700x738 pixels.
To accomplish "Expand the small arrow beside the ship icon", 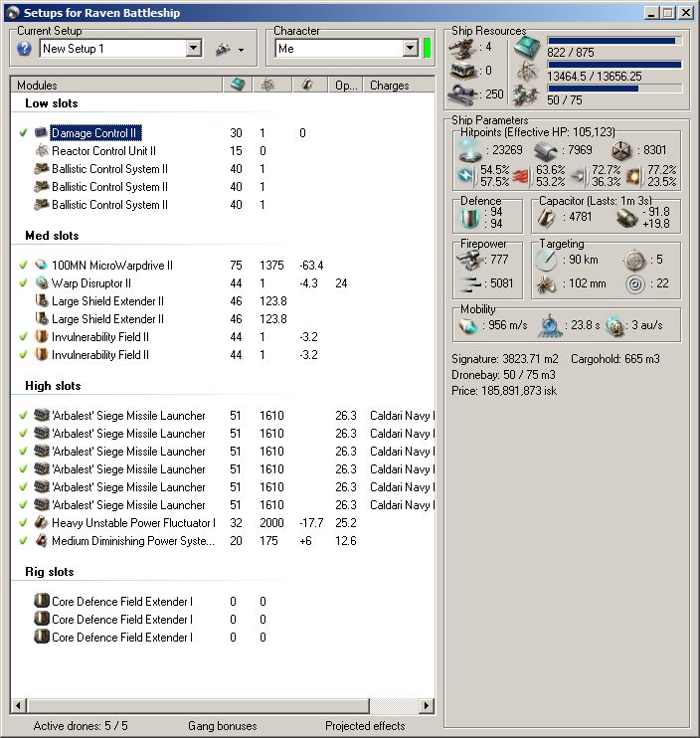I will pos(241,50).
